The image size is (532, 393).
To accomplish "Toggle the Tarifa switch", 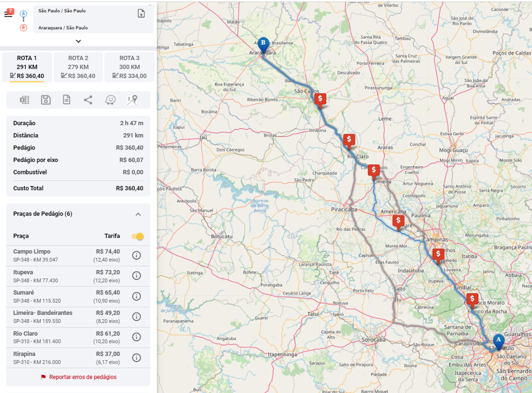I will click(x=138, y=236).
